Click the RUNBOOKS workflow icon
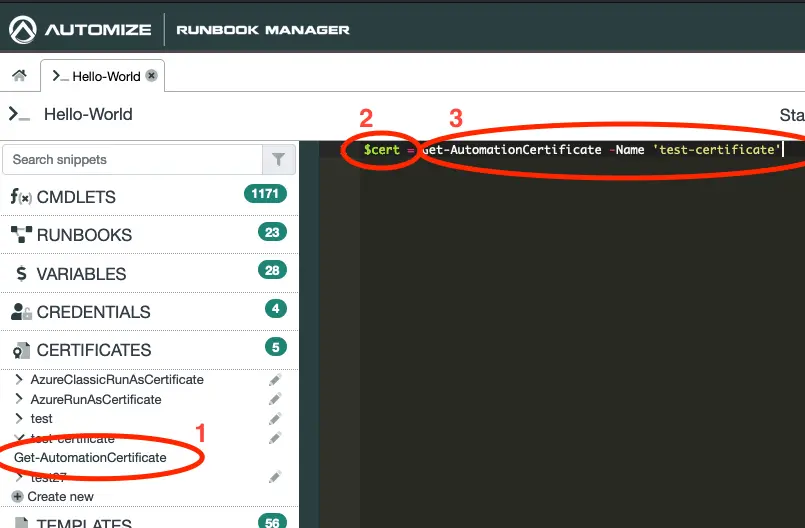Screen dimensions: 805x528 click(21, 234)
